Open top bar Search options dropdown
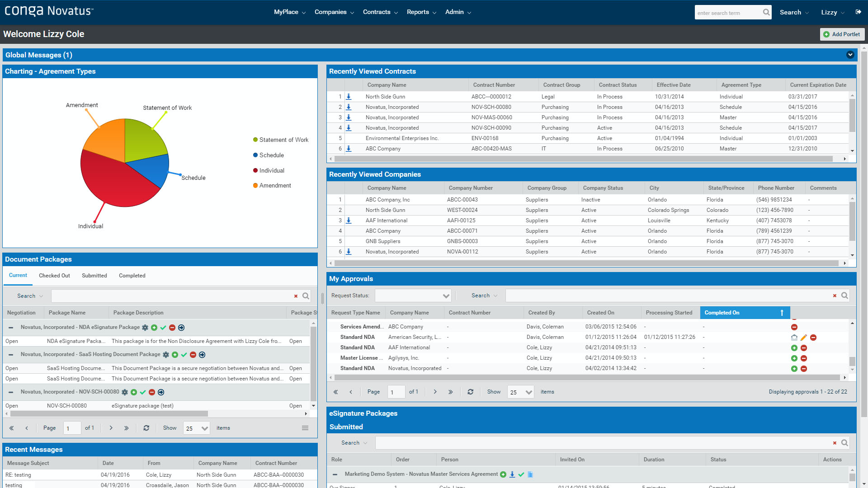 coord(794,12)
